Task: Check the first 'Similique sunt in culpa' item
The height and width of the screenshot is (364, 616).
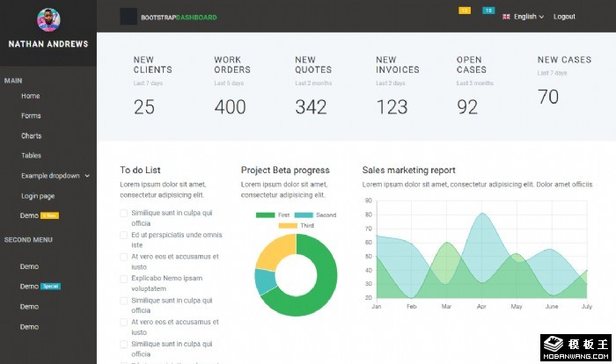Action: pyautogui.click(x=124, y=213)
